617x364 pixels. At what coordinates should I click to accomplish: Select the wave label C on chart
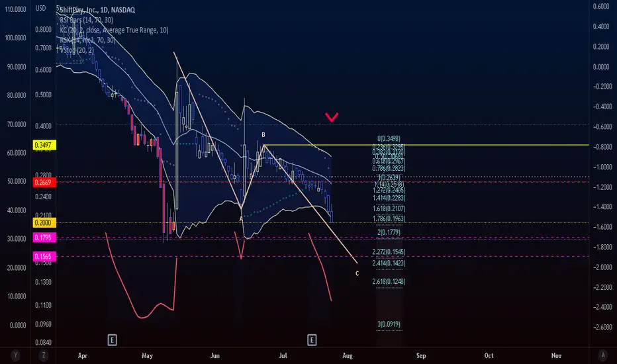point(357,273)
